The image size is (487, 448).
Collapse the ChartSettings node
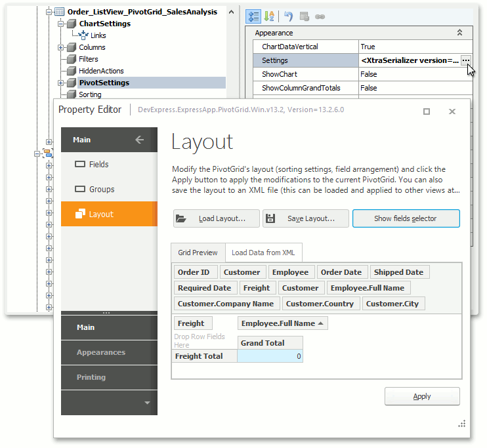pos(60,24)
